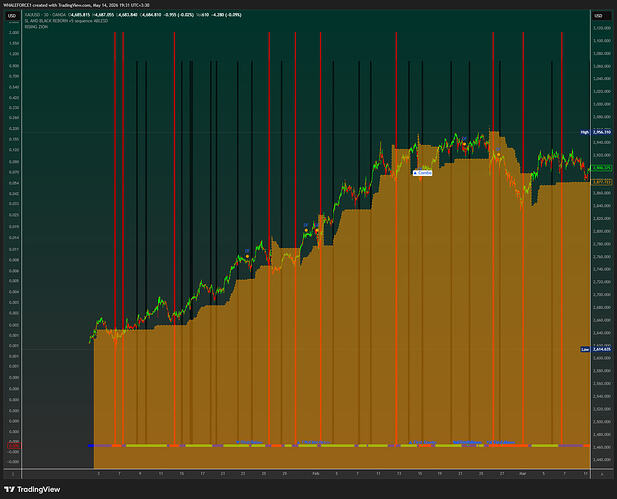Screen dimensions: 617x499
Task: Select the SL AND BLACK REBORN indicator legend
Action: click(66, 21)
